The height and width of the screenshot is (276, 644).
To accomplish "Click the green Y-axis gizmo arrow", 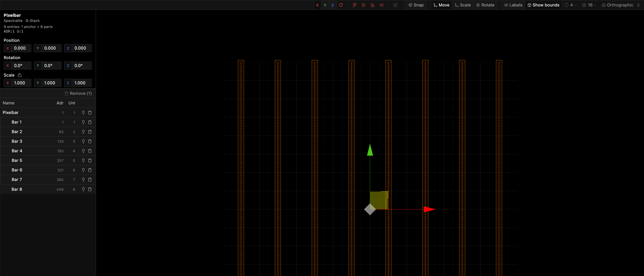I will tap(370, 150).
